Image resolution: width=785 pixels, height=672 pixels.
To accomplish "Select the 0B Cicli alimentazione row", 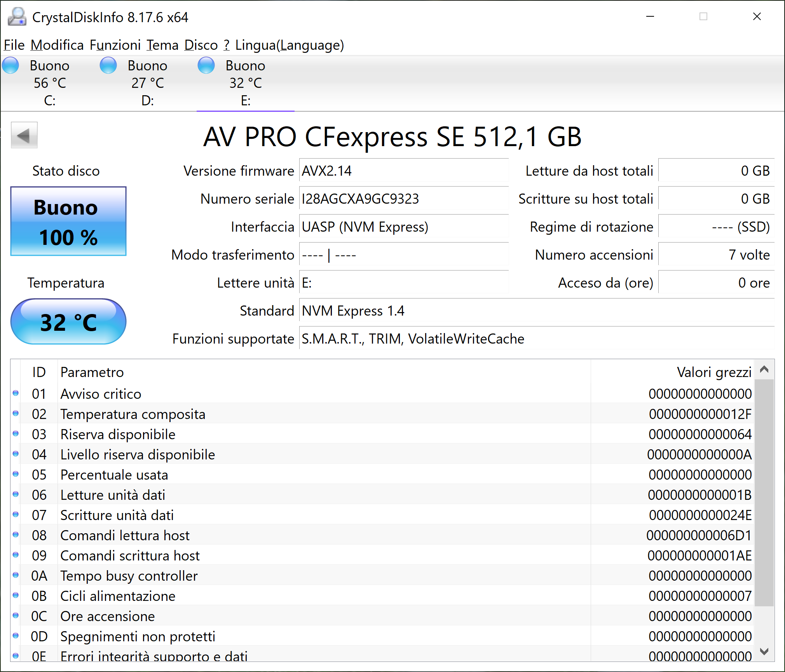I will click(382, 596).
